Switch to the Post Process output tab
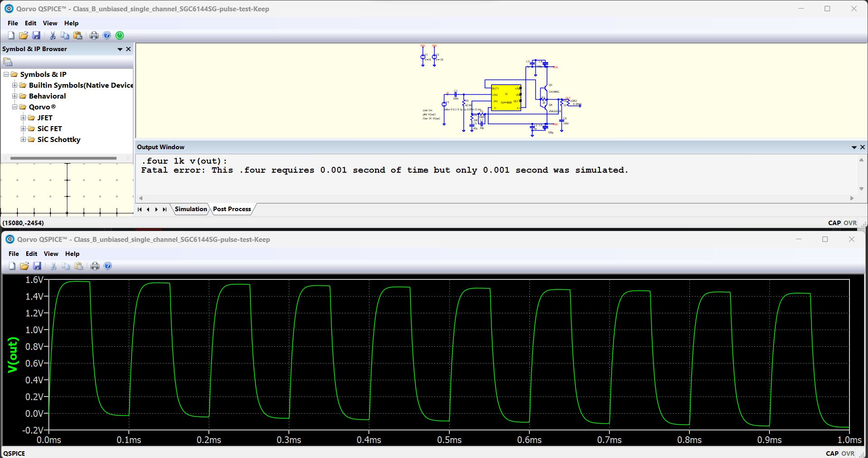The image size is (868, 458). tap(232, 209)
